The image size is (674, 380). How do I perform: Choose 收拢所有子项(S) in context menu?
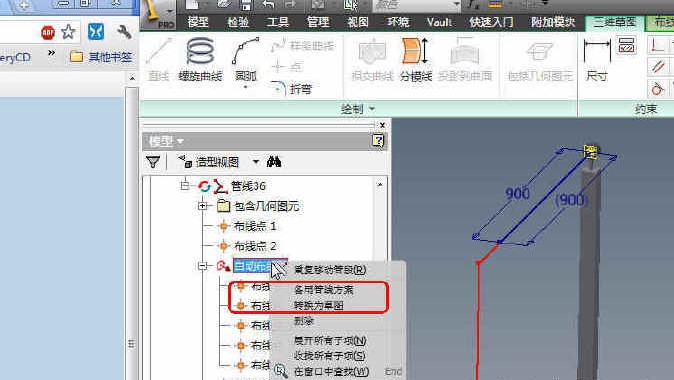pyautogui.click(x=330, y=356)
